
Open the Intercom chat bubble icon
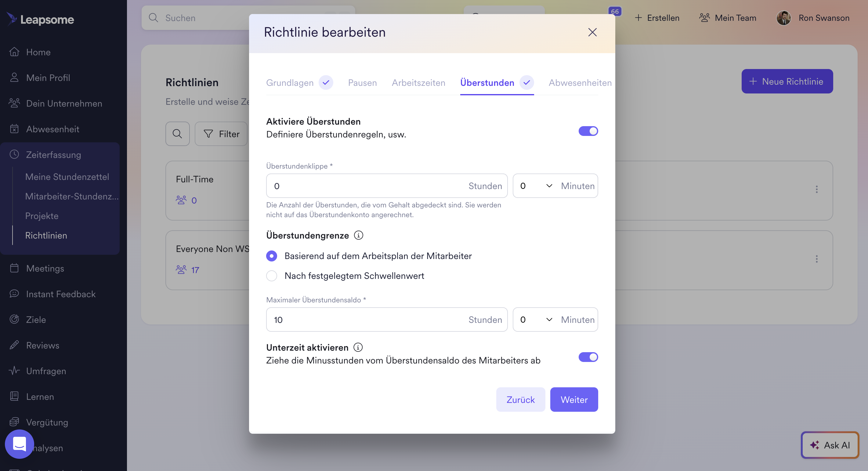(x=20, y=444)
